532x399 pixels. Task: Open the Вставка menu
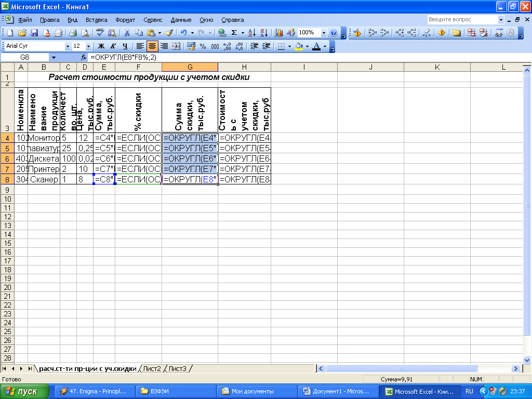point(96,20)
